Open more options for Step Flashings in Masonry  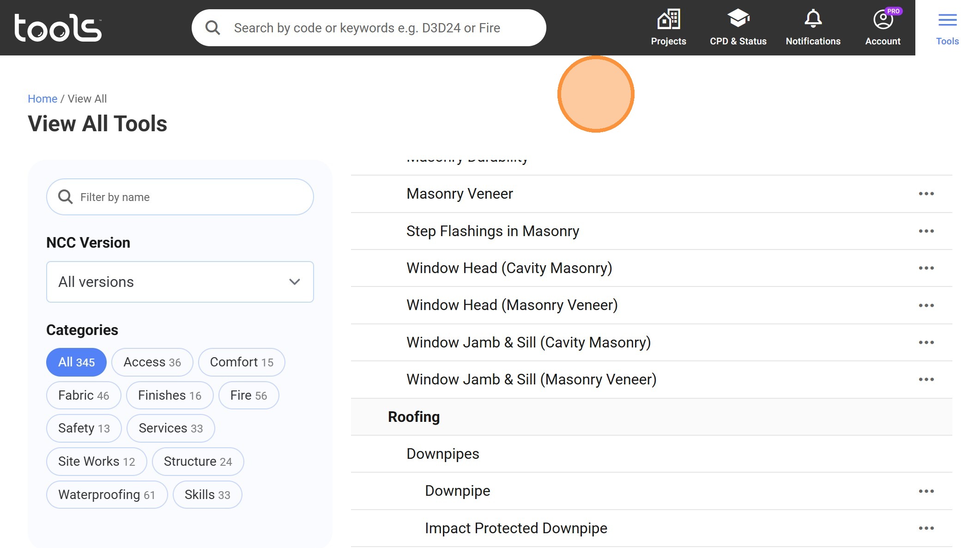pos(926,231)
